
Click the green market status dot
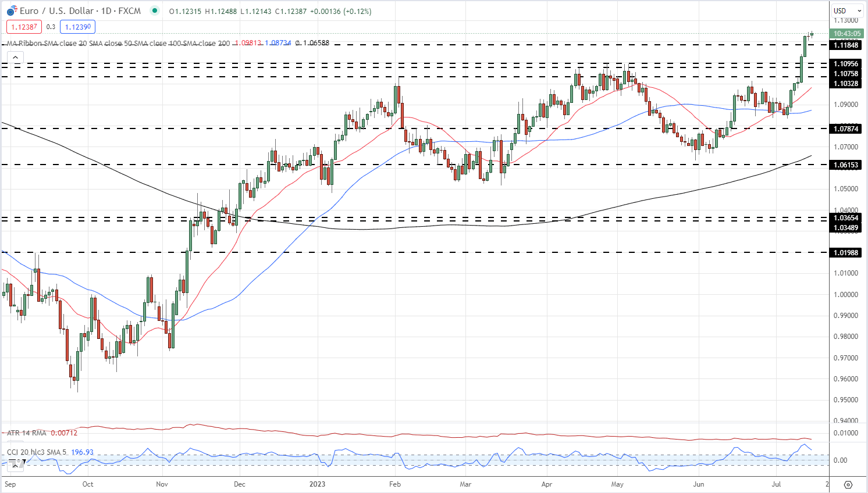click(154, 10)
